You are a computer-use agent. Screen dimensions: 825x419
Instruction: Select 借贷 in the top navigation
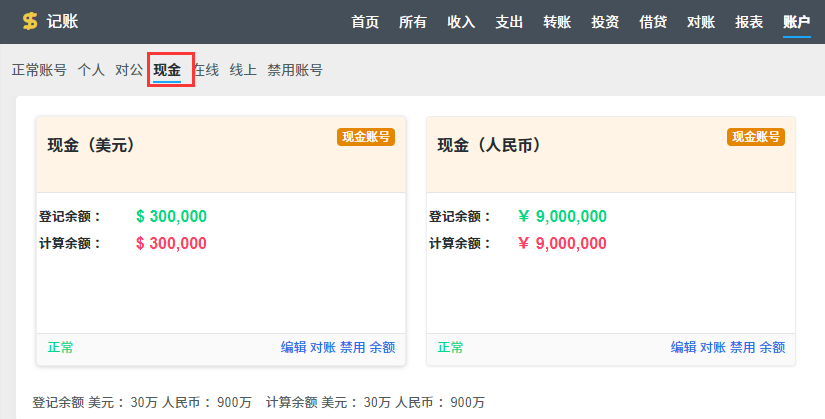click(653, 22)
